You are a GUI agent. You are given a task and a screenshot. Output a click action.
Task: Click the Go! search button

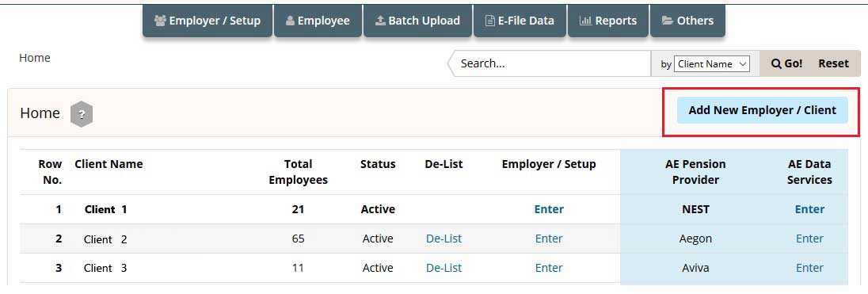[786, 63]
